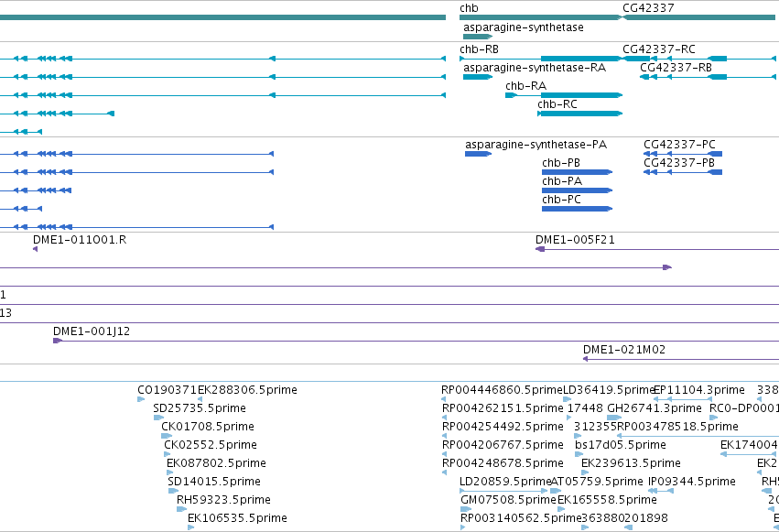Select the GM07508.5prime EST arrow
This screenshot has width=779, height=532.
tap(466, 509)
